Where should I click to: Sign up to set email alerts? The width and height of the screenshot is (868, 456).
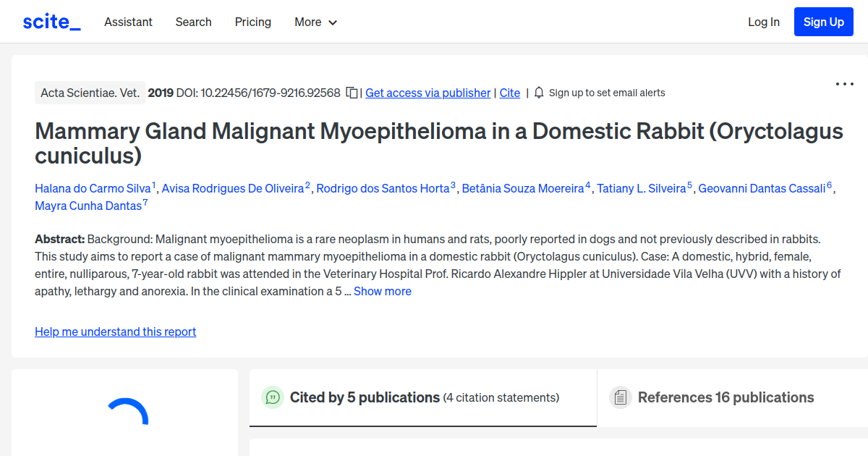(606, 93)
